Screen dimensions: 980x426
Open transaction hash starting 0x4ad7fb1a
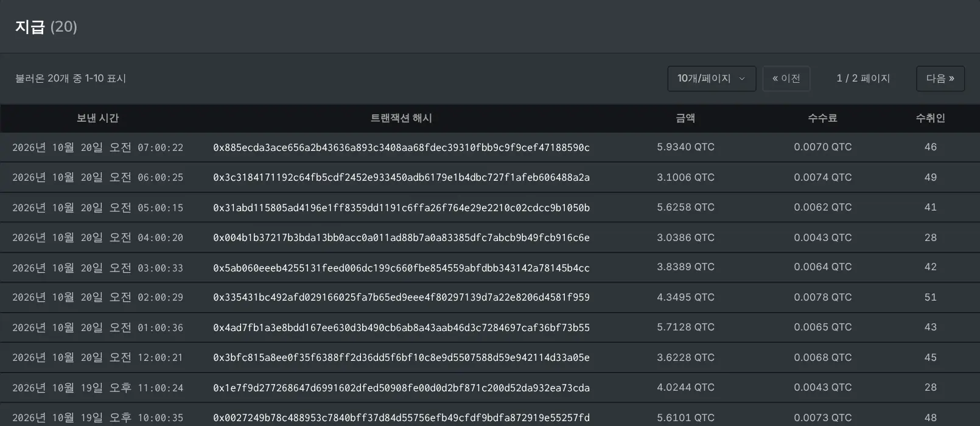(x=401, y=327)
